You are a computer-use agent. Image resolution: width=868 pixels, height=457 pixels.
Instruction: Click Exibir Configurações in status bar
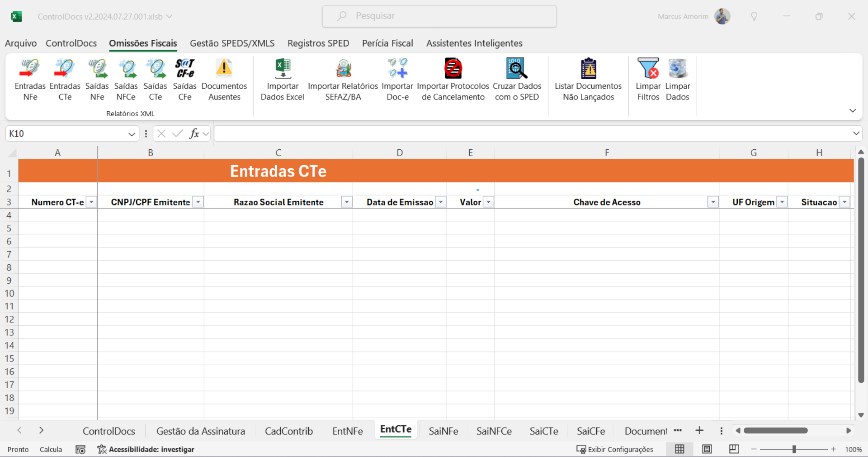click(615, 449)
